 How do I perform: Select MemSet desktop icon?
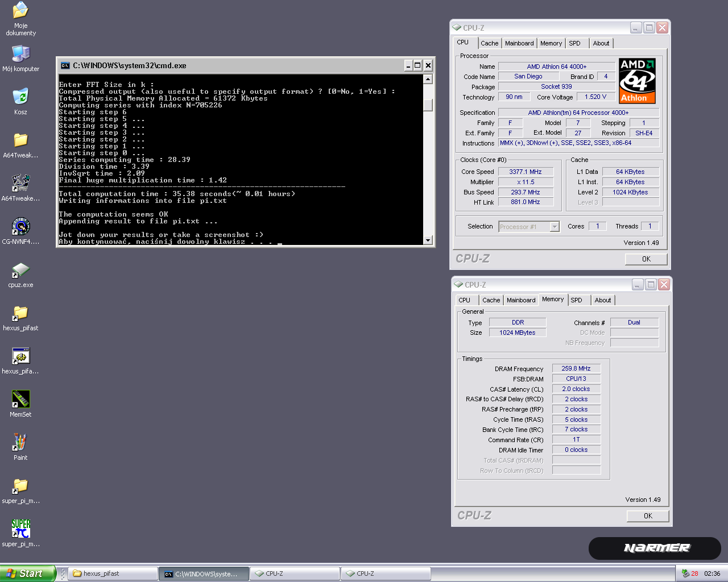pyautogui.click(x=20, y=399)
